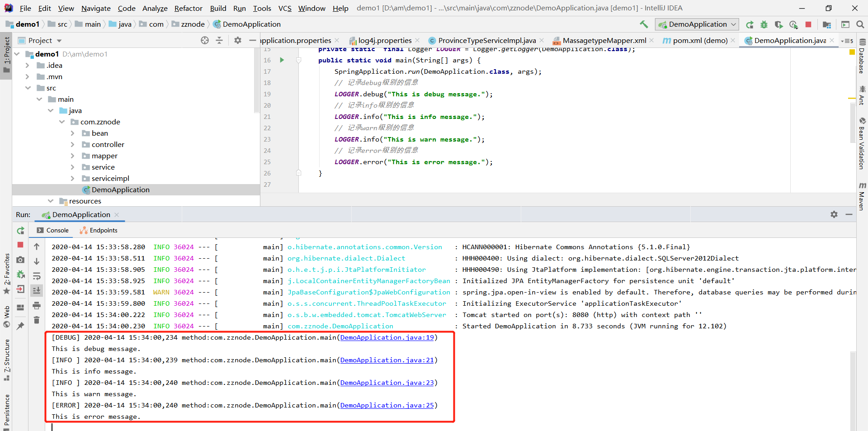The height and width of the screenshot is (431, 868).
Task: Open link DemoApplication.java:25
Action: click(387, 405)
